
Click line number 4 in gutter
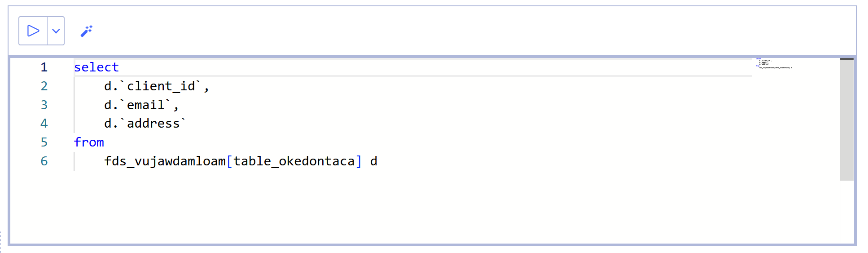coord(44,124)
